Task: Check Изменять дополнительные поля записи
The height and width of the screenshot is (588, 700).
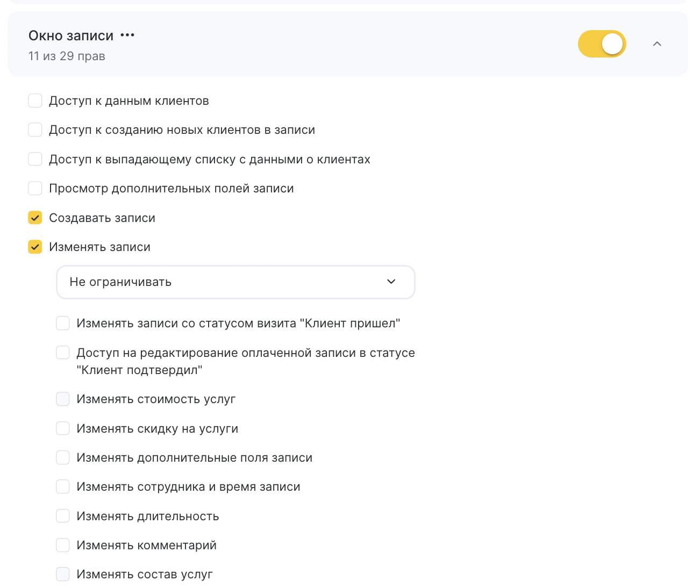Action: tap(63, 458)
